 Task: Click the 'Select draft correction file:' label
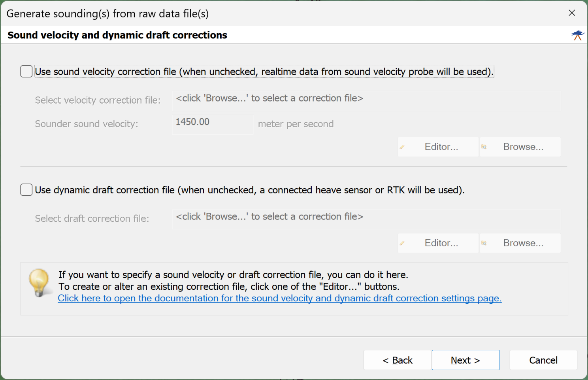(92, 218)
